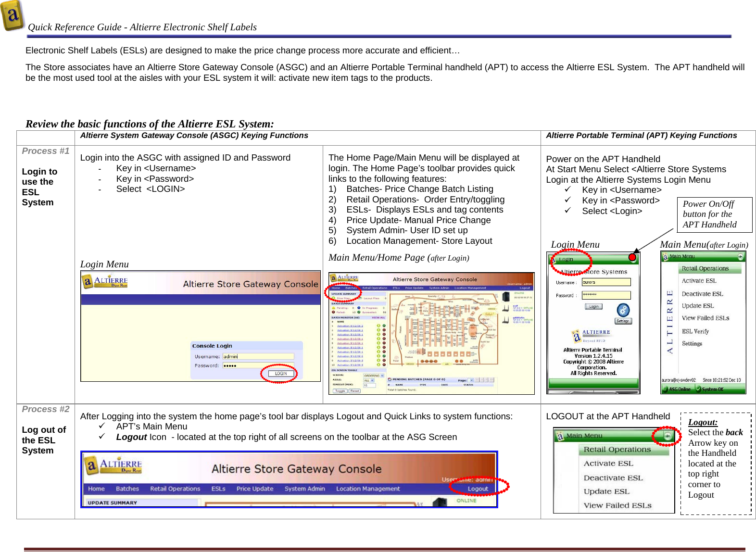Click the Username field containing aurora
The height and width of the screenshot is (552, 756).
[606, 282]
